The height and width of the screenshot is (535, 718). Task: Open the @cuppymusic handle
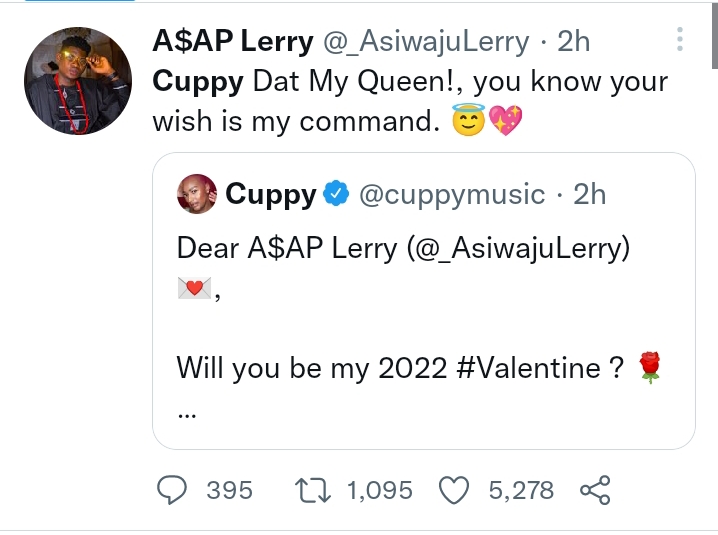pyautogui.click(x=452, y=195)
